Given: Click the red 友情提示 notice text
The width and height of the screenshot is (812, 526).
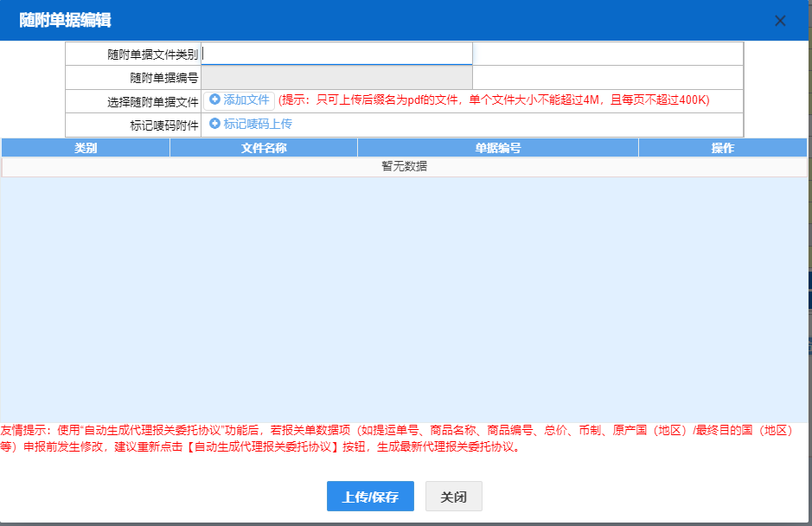Looking at the screenshot, I should tap(398, 439).
